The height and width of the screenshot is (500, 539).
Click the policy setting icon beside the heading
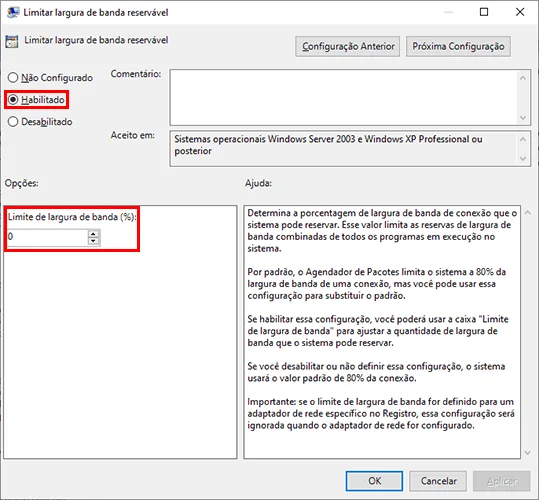point(12,41)
